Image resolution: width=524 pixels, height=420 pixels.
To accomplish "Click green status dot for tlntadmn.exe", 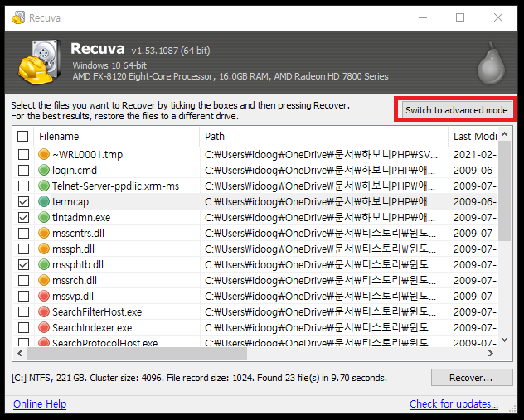I will pos(44,217).
